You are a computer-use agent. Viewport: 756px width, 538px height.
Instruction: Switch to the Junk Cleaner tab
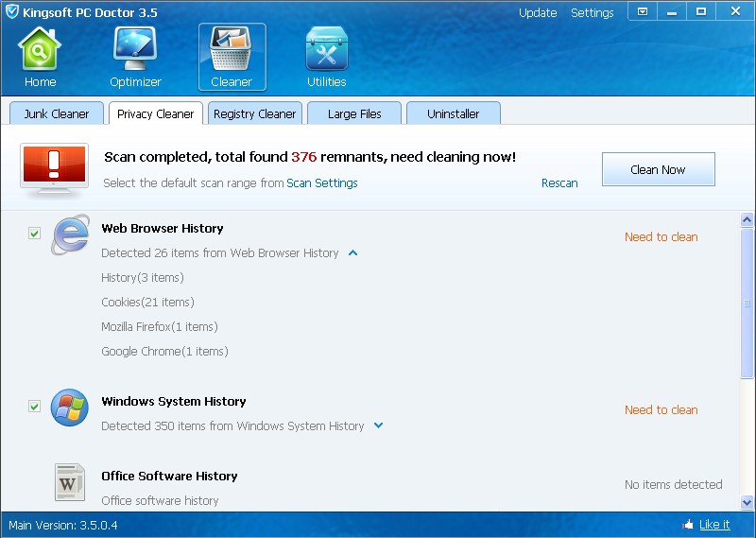57,113
